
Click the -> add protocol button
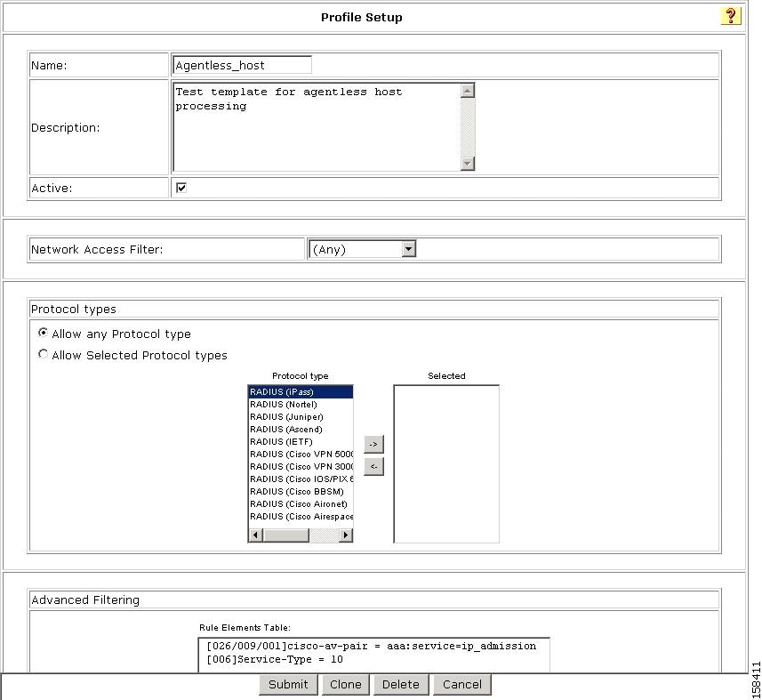coord(373,445)
